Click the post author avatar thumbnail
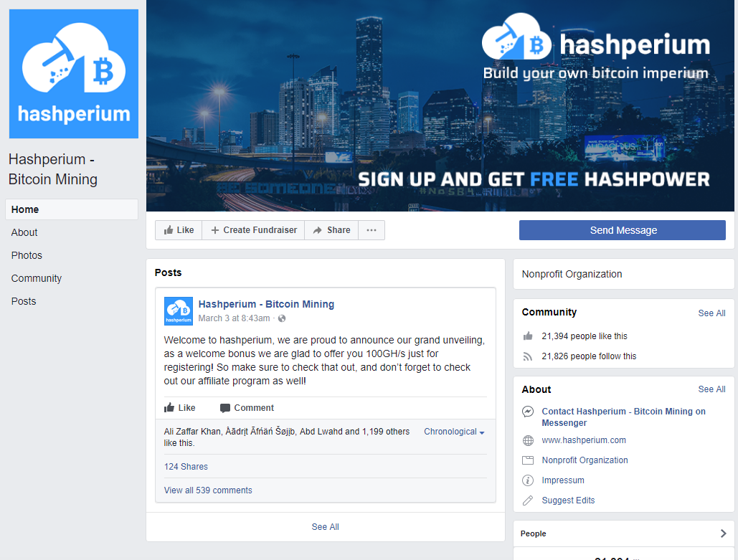Viewport: 738px width, 560px height. 179,311
